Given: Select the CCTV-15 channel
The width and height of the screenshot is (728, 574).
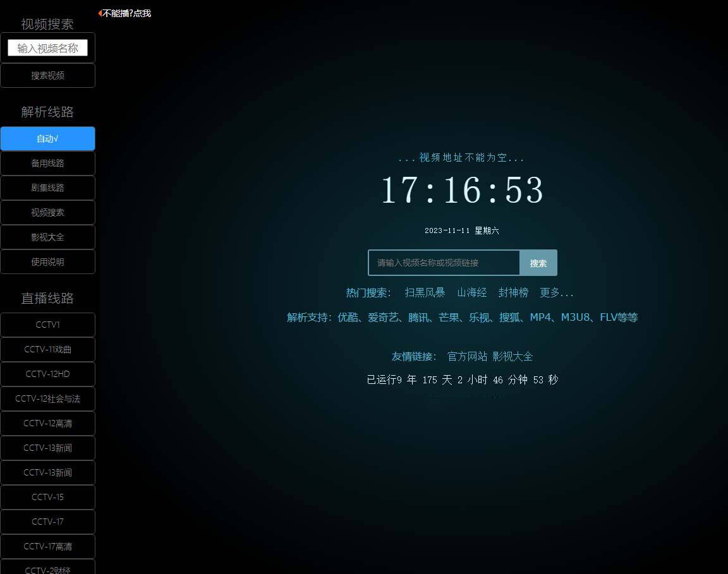Looking at the screenshot, I should pos(47,497).
